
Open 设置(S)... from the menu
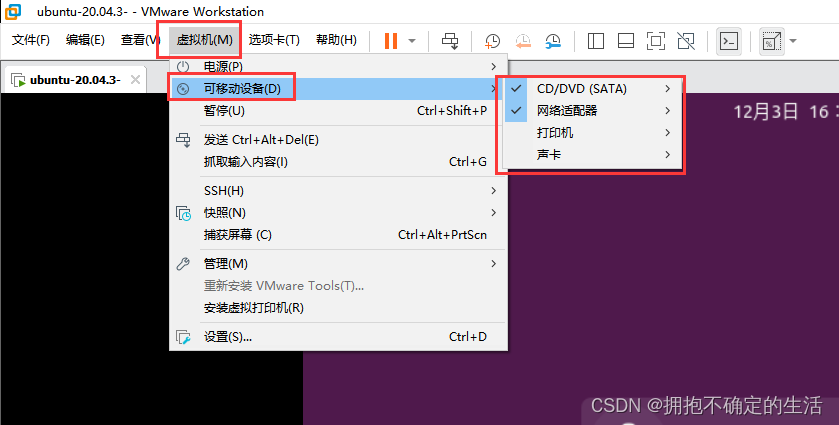tap(338, 337)
